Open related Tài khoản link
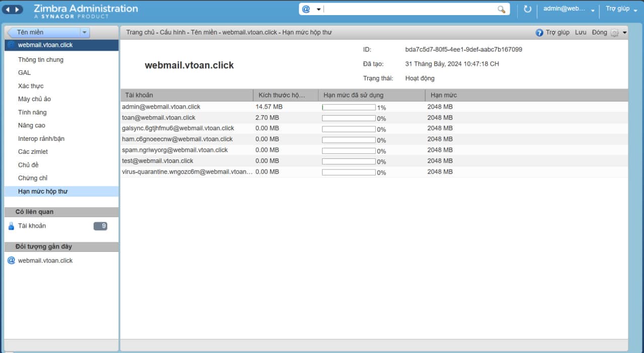 pyautogui.click(x=32, y=226)
